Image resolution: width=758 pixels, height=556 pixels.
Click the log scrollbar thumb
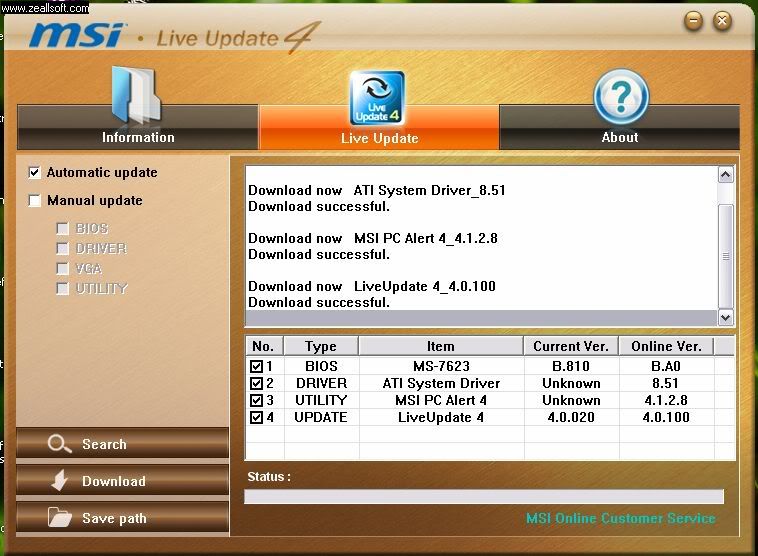[726, 256]
